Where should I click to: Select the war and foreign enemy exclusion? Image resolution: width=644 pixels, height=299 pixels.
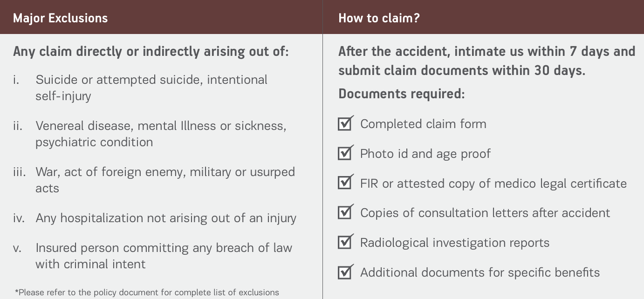pos(165,180)
